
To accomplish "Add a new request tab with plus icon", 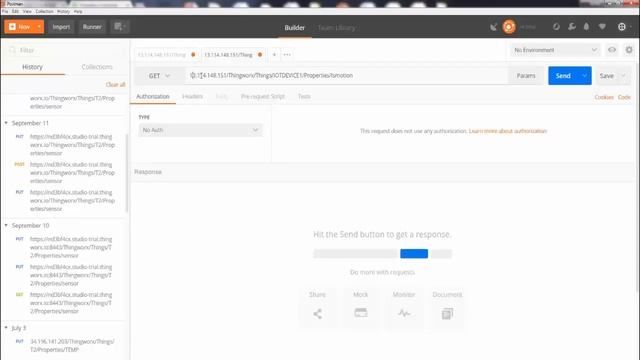I will pos(274,55).
